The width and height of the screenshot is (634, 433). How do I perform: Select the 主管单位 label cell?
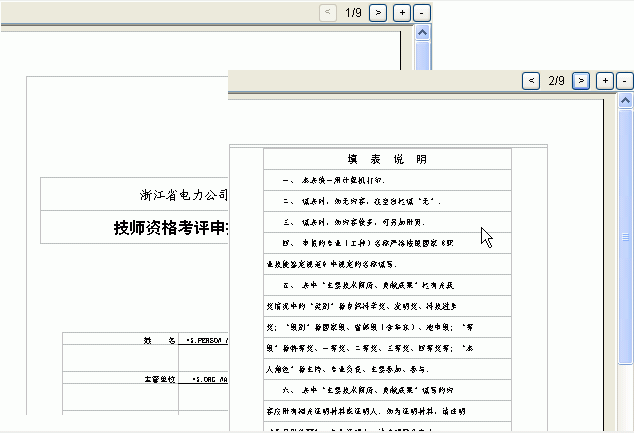[158, 380]
